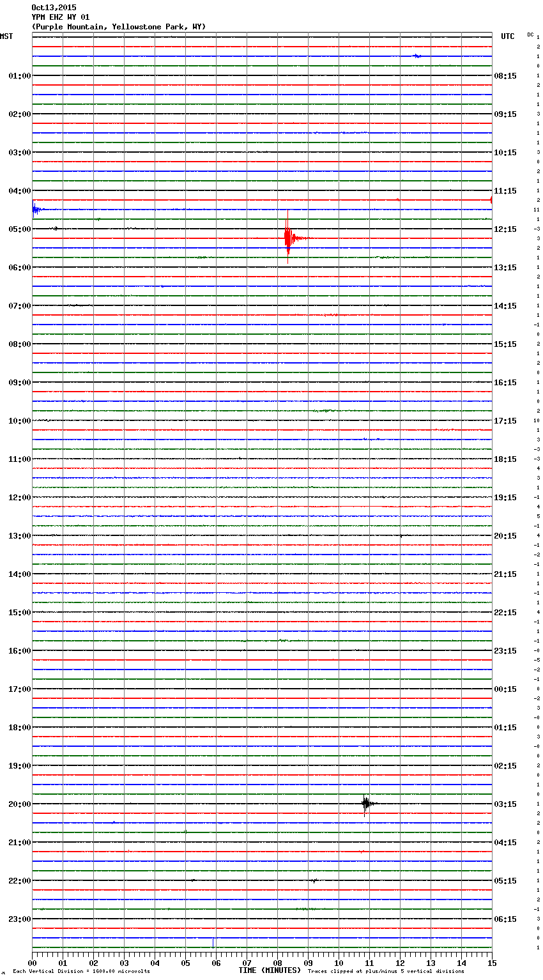Select the 06:00 MST time label
This screenshot has height=980, width=543.
point(20,268)
